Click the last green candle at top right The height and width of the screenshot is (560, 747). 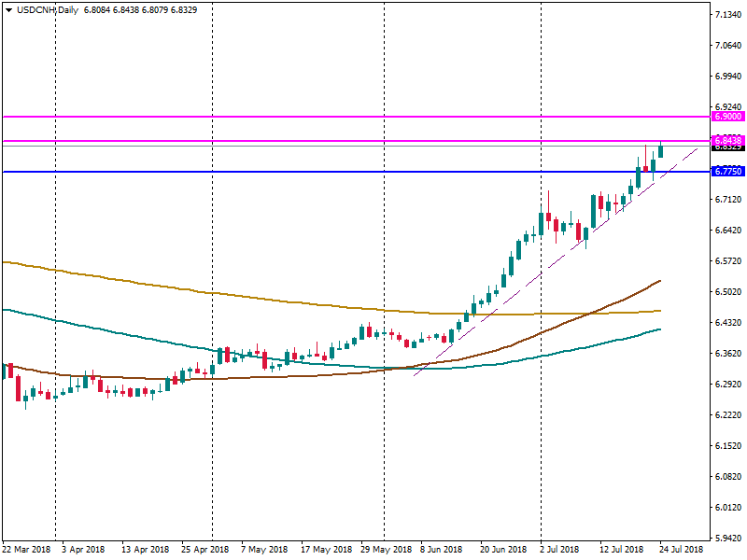[660, 150]
